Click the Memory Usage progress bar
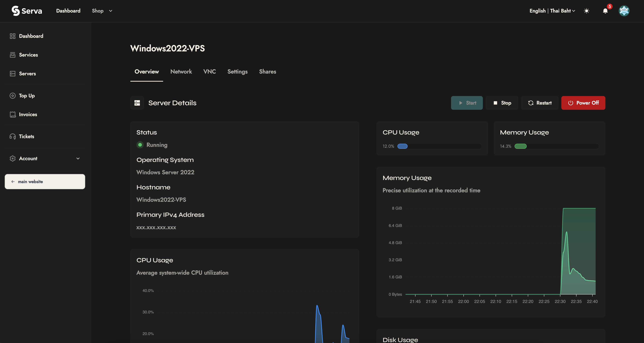644x343 pixels. (x=556, y=146)
